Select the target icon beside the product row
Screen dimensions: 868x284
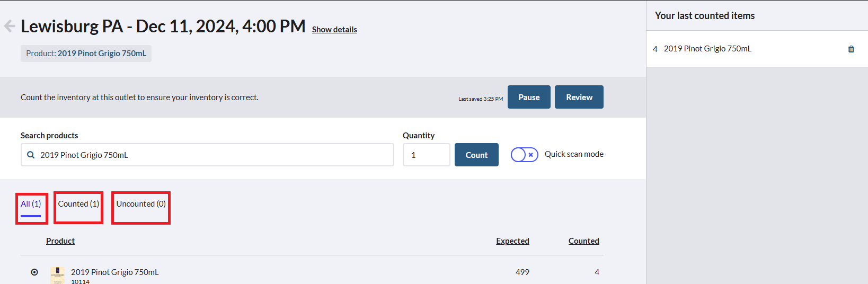[x=34, y=272]
